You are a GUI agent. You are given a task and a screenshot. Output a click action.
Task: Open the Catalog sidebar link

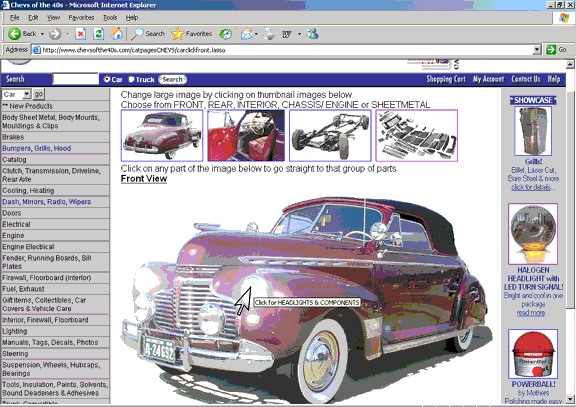tap(14, 160)
